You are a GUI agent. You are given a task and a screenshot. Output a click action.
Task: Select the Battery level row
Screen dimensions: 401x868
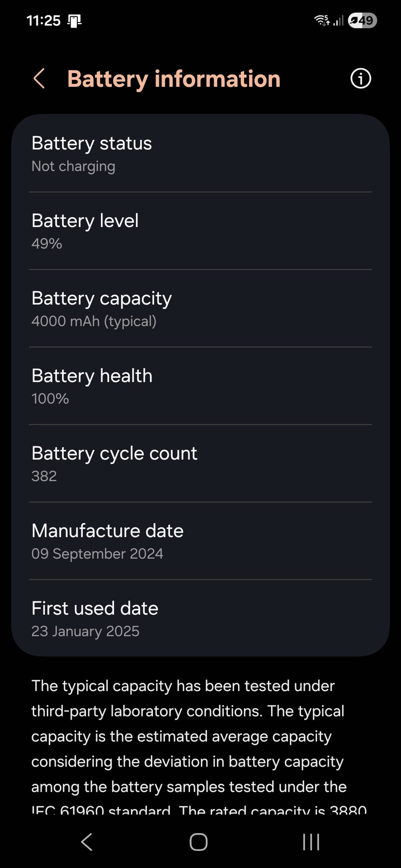[200, 231]
